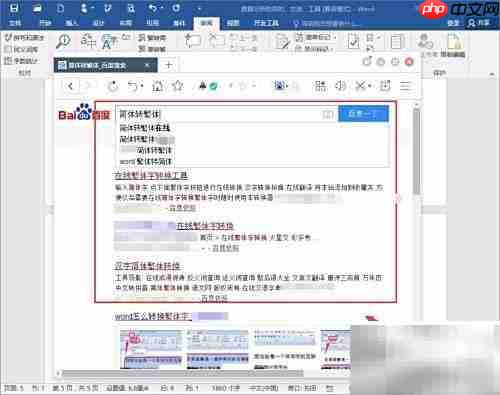The width and height of the screenshot is (500, 395).
Task: Click the Open folder icon in quick access toolbar
Action: (37, 8)
